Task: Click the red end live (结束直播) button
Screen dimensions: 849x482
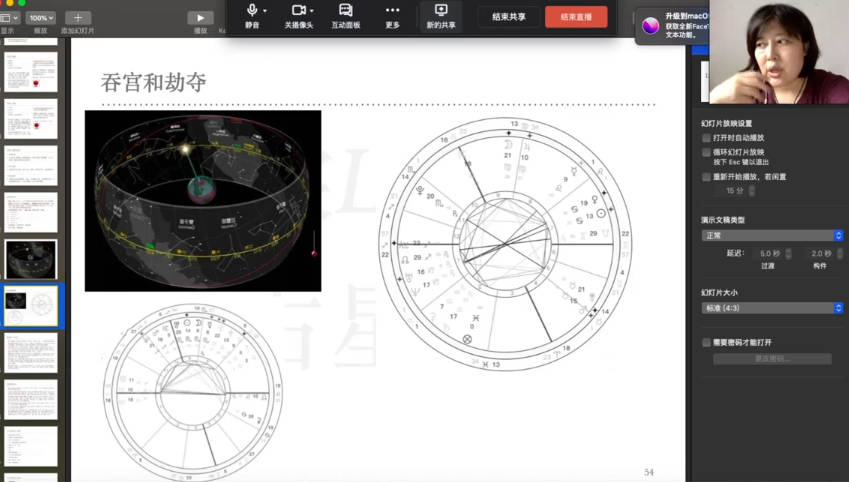Action: pos(576,16)
